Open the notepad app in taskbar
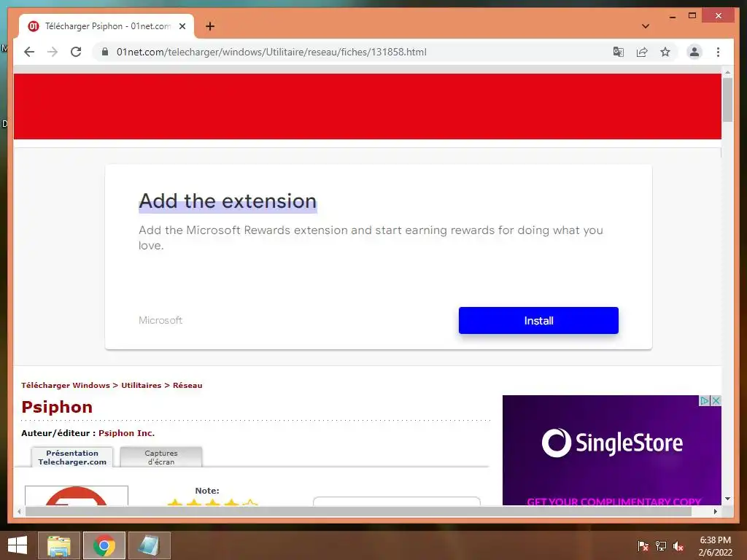 tap(149, 545)
